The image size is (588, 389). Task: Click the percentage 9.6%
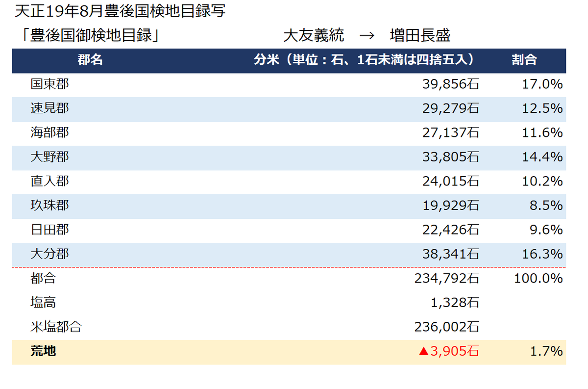[546, 230]
